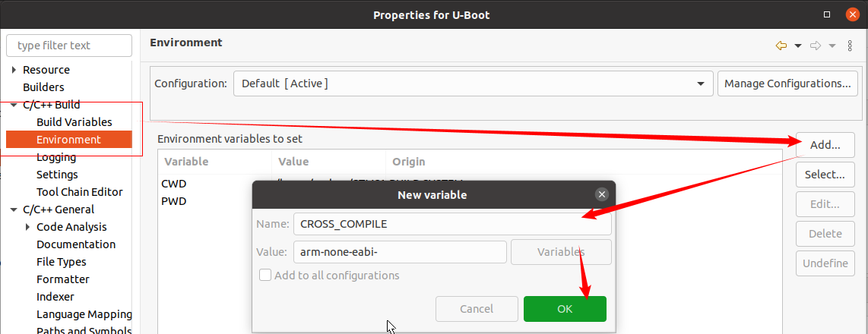This screenshot has width=868, height=334.
Task: Open the Configuration combo box
Action: (x=473, y=83)
